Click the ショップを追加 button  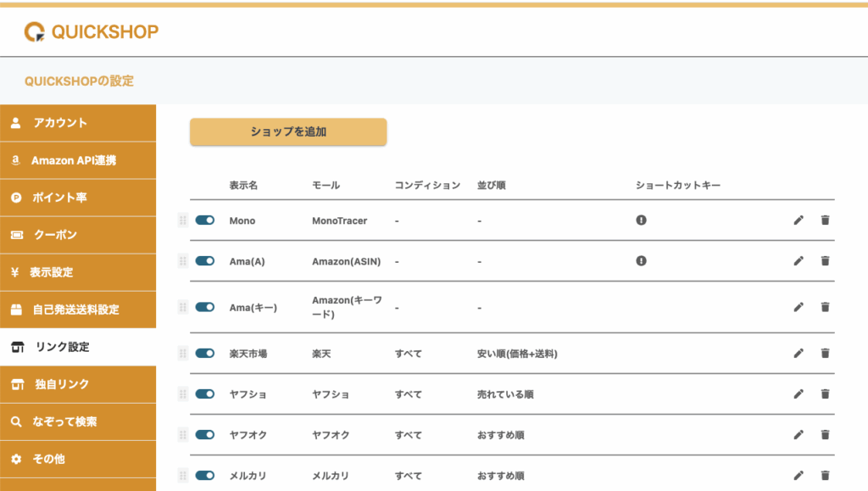(x=288, y=132)
